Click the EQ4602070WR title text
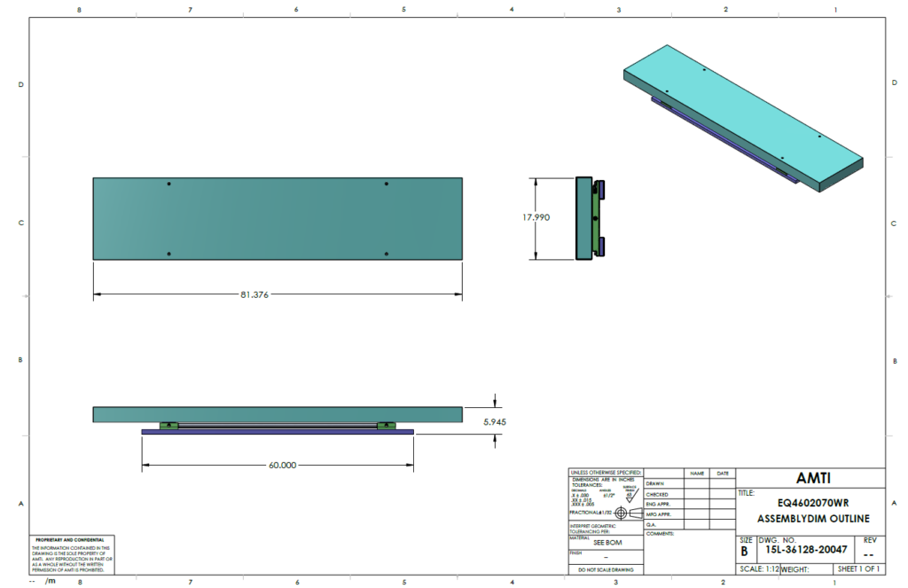 tap(810, 502)
